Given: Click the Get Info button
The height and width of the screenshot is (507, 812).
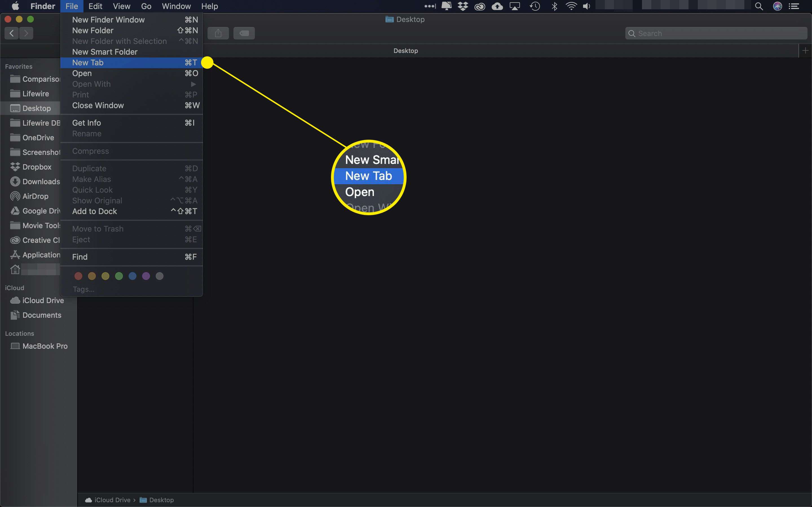Looking at the screenshot, I should tap(87, 123).
